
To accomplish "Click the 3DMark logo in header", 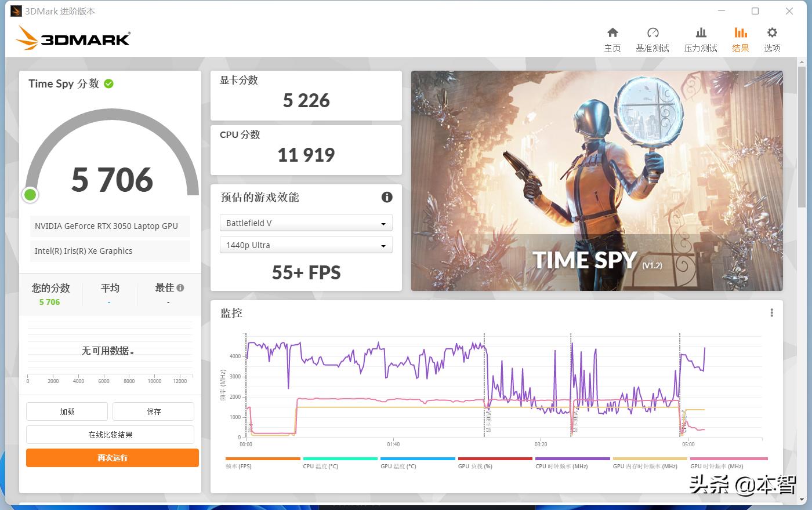I will tap(73, 38).
